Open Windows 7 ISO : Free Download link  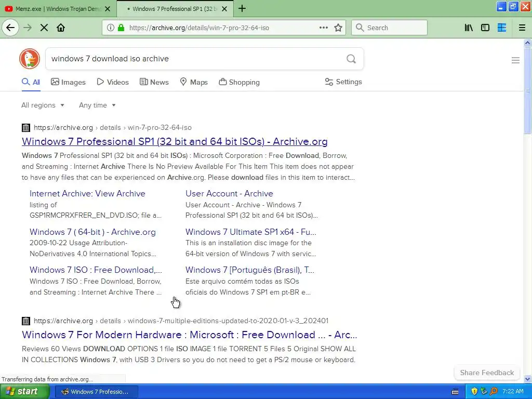(96, 270)
